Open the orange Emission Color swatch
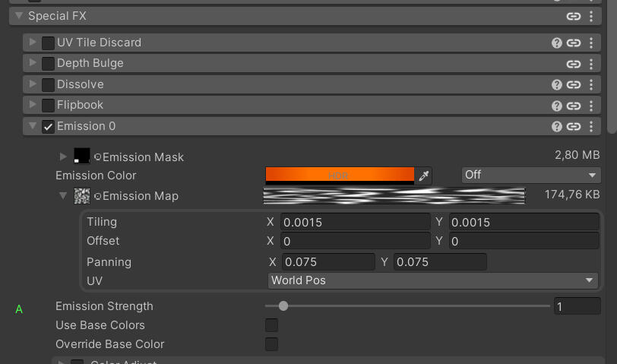This screenshot has width=617, height=364. pos(340,175)
